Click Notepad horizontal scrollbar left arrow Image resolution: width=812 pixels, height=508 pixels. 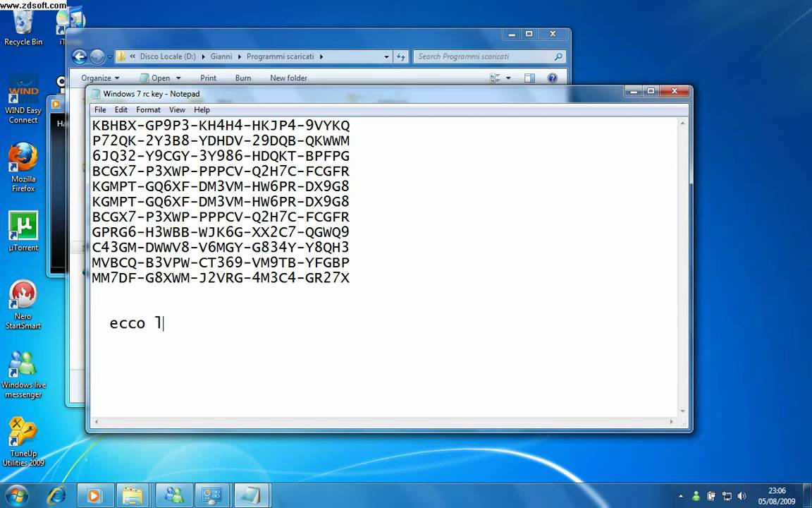(97, 422)
